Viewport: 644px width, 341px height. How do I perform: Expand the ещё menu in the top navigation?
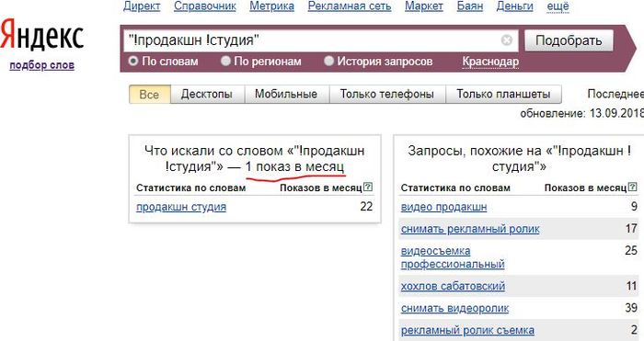tap(558, 6)
